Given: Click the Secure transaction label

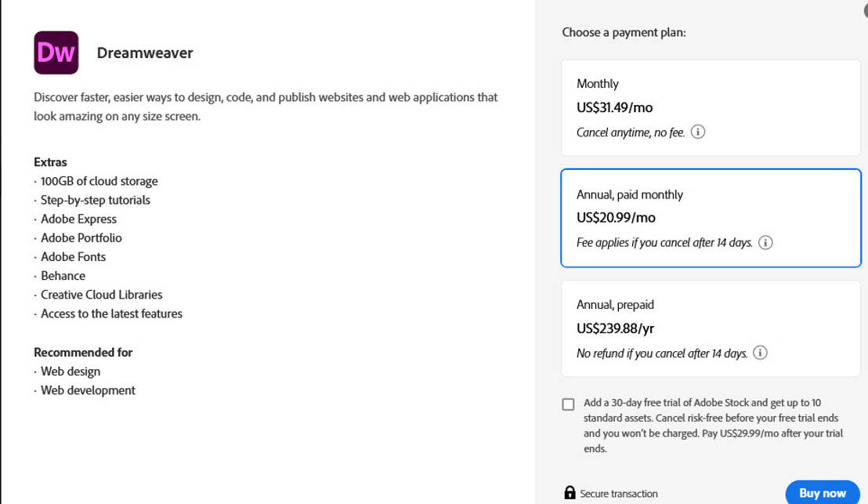Looking at the screenshot, I should 620,494.
